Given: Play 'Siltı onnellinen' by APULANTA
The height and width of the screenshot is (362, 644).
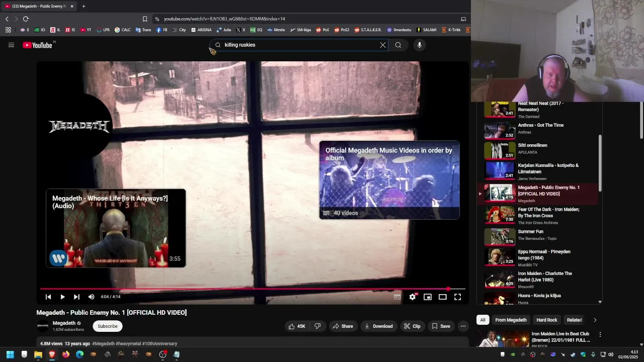Looking at the screenshot, I should pos(538,149).
